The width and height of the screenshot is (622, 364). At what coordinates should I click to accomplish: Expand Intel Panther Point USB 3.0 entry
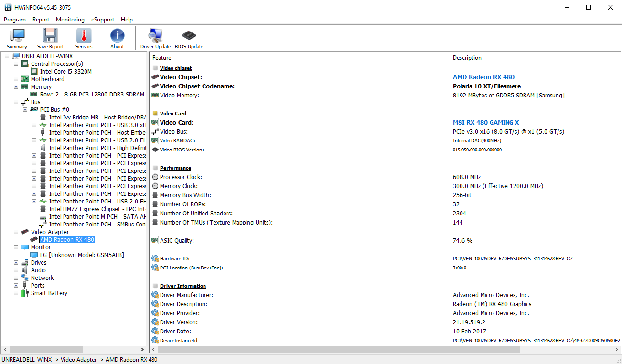(x=34, y=125)
